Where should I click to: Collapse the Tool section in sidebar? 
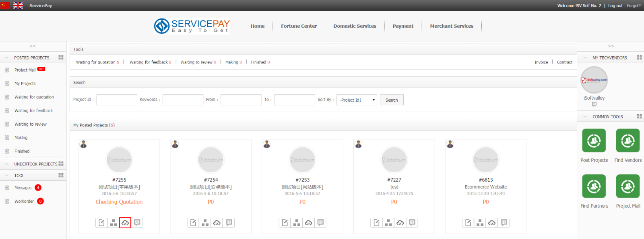(7, 176)
